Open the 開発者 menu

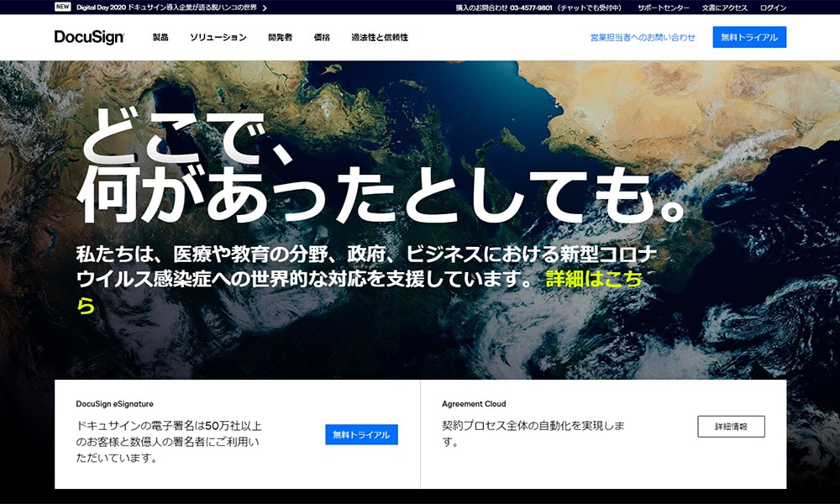point(281,37)
